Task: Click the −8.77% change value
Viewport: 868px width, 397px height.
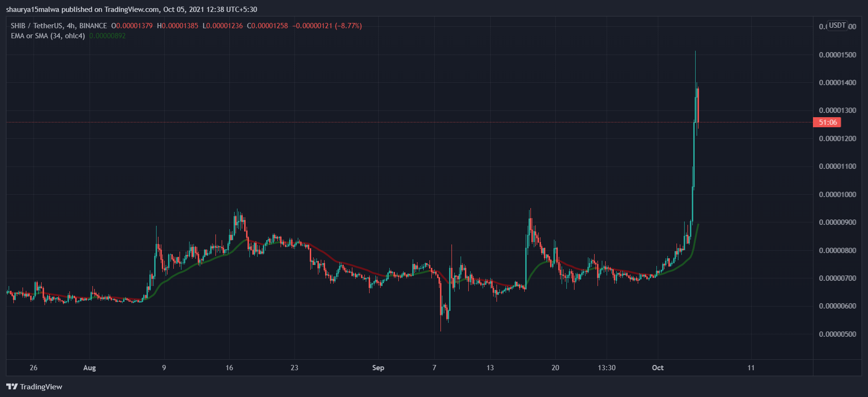Action: pos(348,26)
